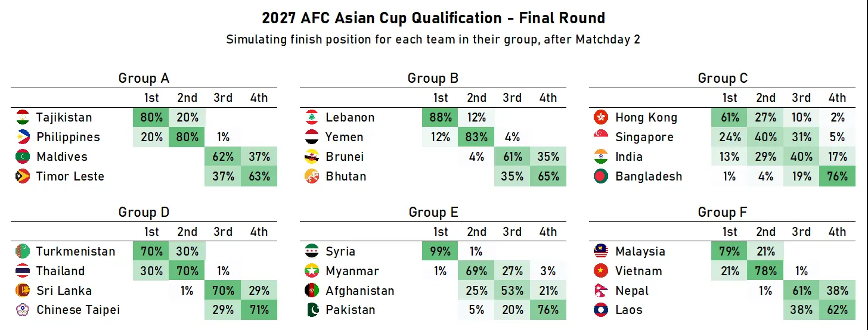Viewport: 868px width, 330px height.
Task: Select the Nepal flag icon
Action: point(601,291)
